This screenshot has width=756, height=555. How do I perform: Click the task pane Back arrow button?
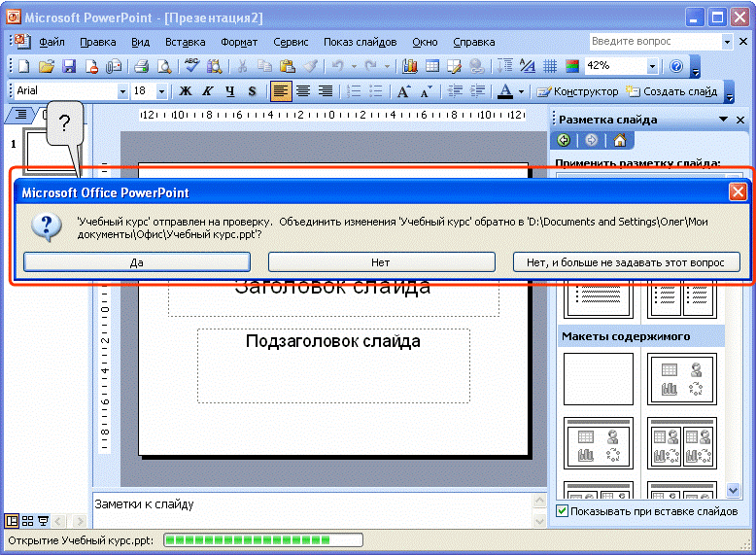[564, 140]
